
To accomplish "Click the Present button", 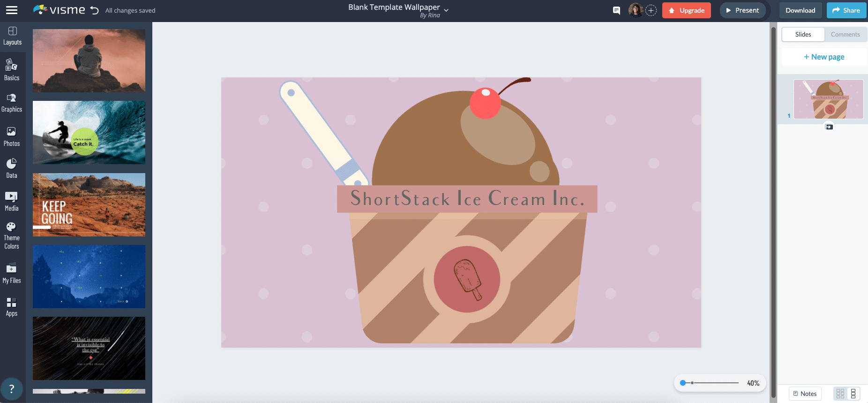I will pos(742,10).
